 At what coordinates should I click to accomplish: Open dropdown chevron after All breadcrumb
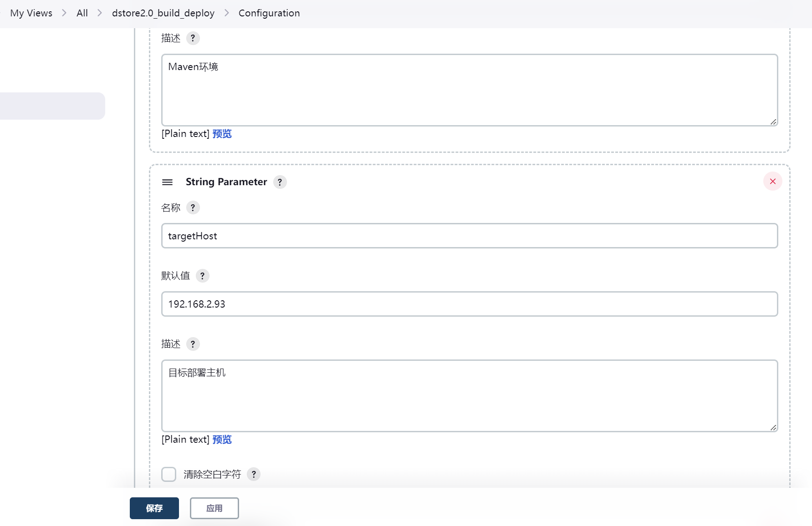tap(100, 13)
